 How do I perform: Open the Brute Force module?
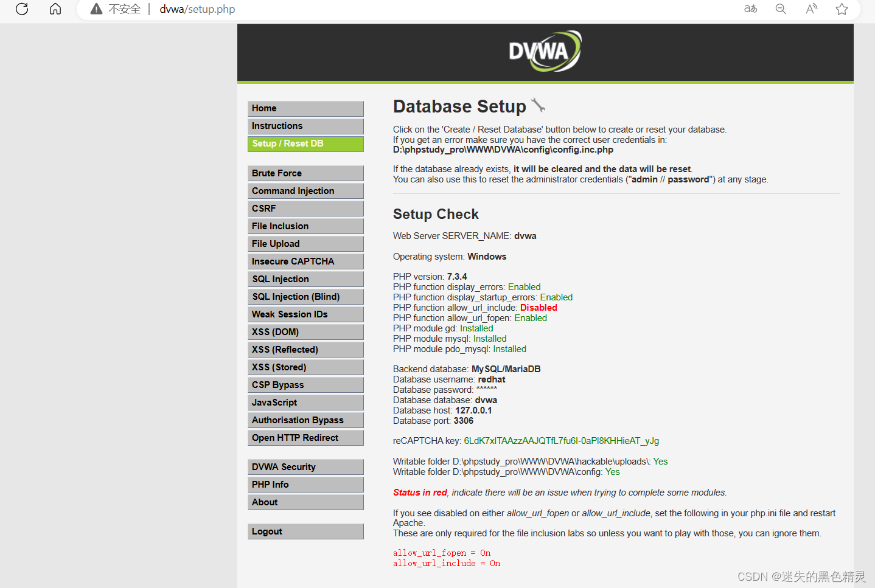(x=305, y=173)
